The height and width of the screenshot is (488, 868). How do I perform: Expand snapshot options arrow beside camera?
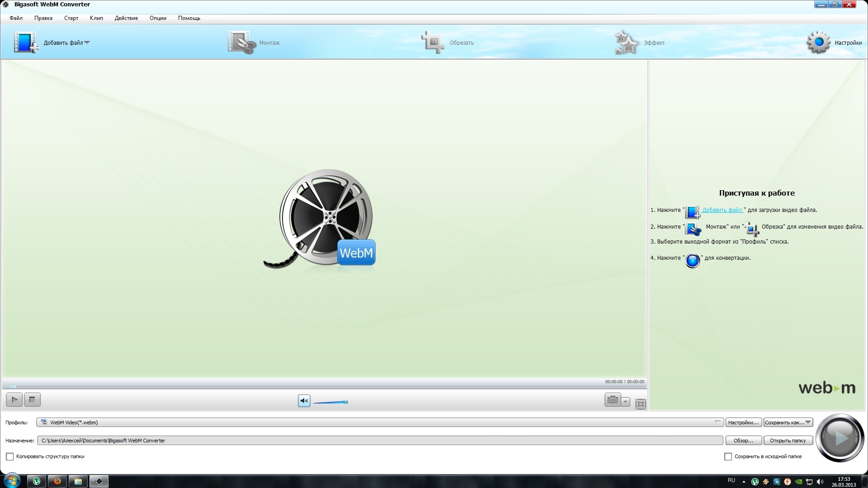[x=626, y=402]
